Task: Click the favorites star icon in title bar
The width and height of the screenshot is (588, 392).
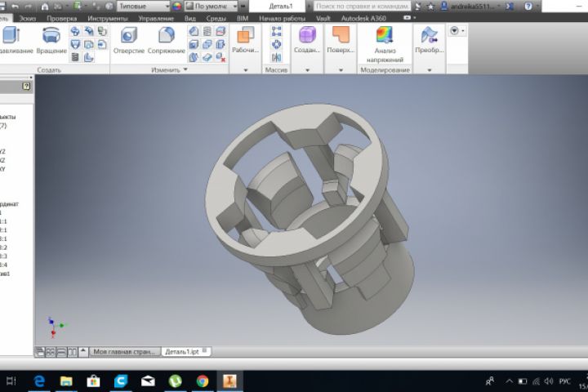Action: tap(430, 6)
